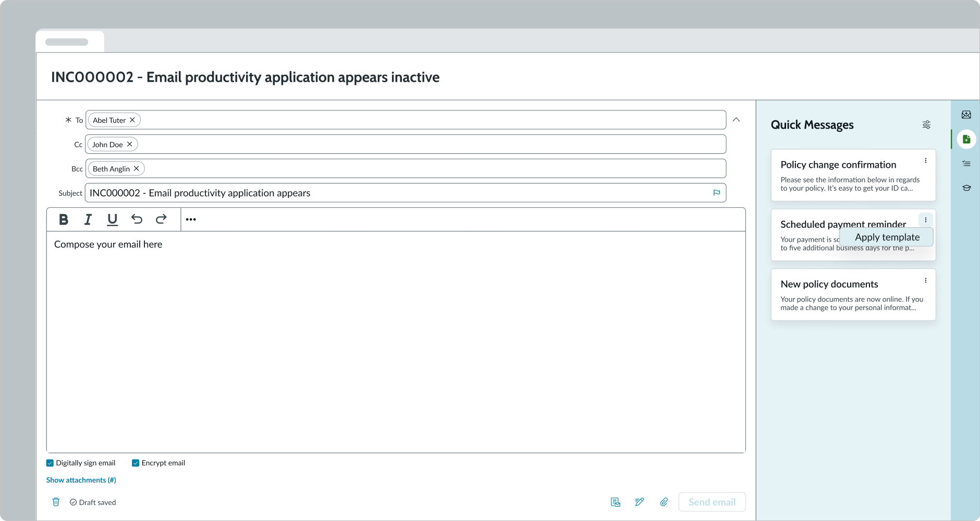This screenshot has height=521, width=980.
Task: Apply Italic formatting in editor toolbar
Action: (x=88, y=219)
